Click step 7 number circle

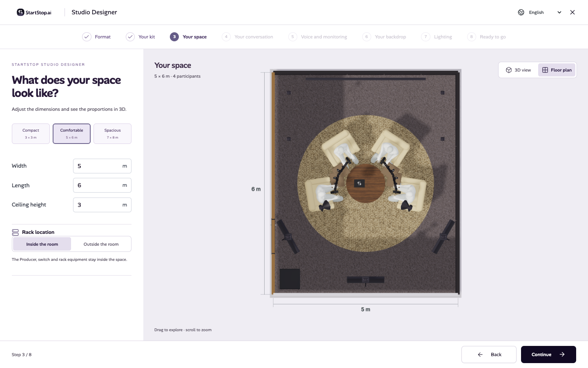coord(425,37)
